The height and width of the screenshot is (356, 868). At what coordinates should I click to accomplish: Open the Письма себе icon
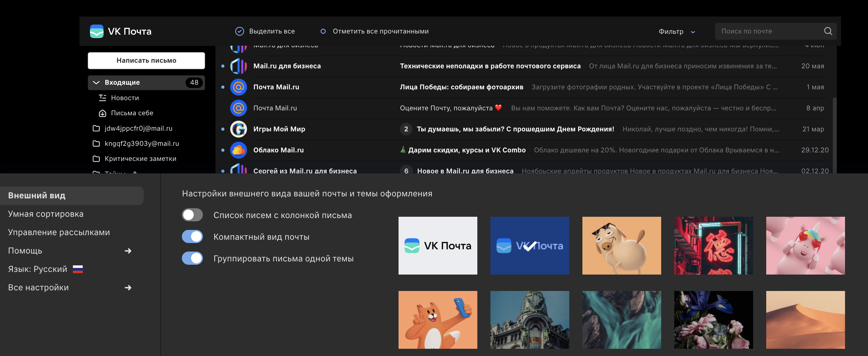pos(102,113)
